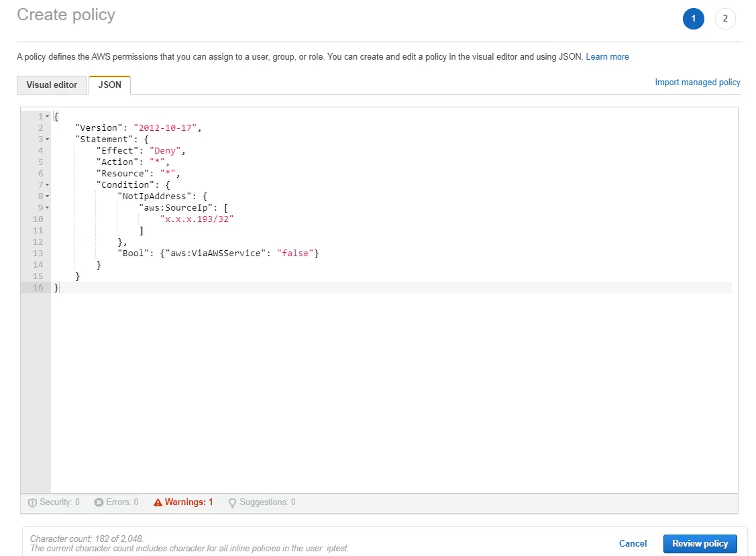
Task: Click the Suggestions lightbulb icon
Action: click(233, 502)
